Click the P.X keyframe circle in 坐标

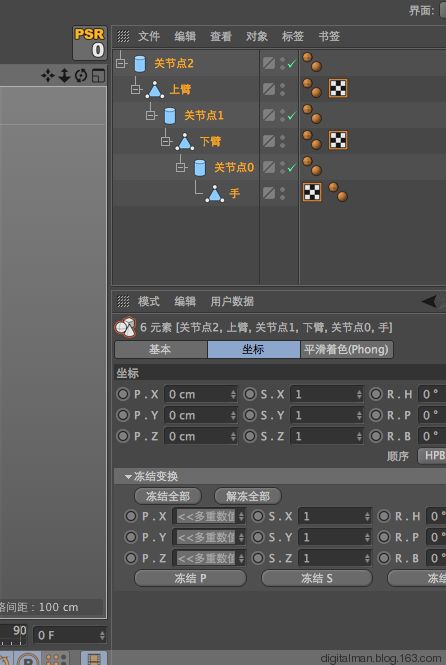123,394
